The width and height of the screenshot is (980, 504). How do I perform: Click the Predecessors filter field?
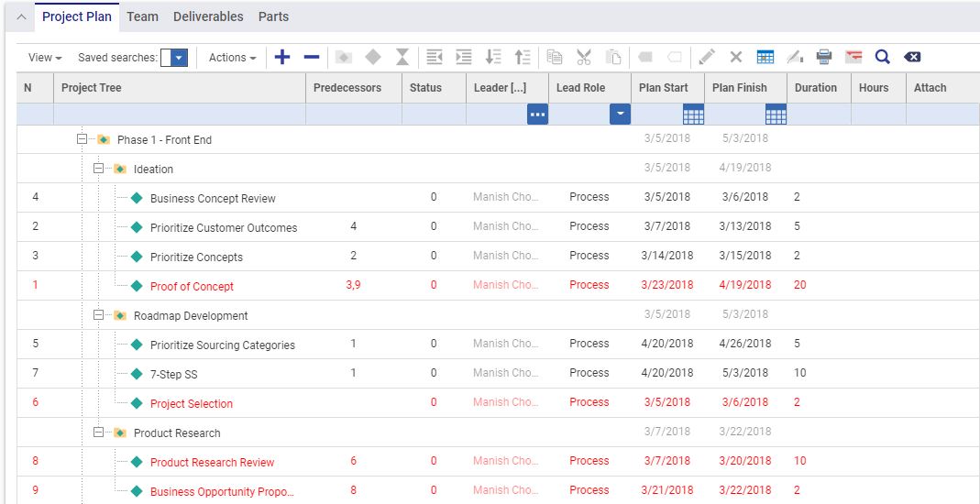click(x=354, y=115)
